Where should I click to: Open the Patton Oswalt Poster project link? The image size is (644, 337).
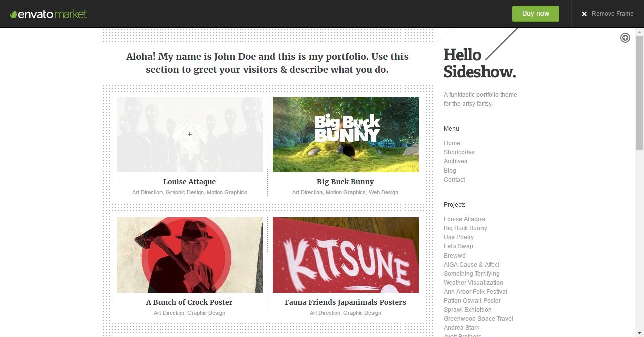[472, 301]
